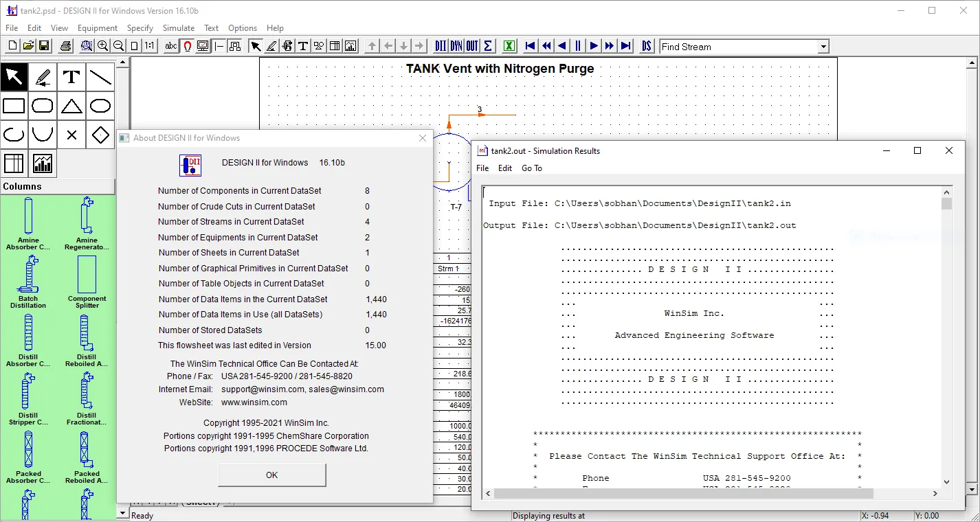Click the Open file folder icon
Image resolution: width=980 pixels, height=522 pixels.
[28, 46]
